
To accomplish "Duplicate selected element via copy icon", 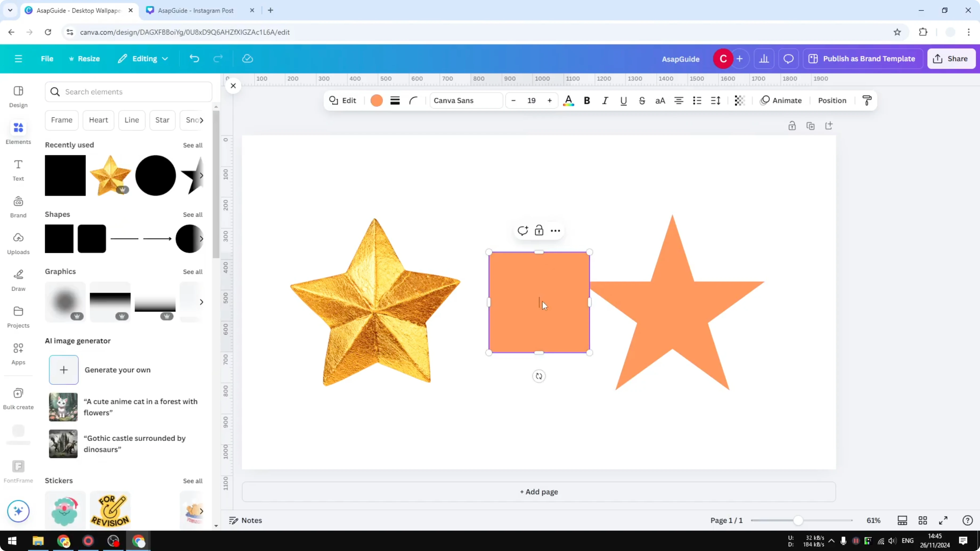I will coord(811,125).
